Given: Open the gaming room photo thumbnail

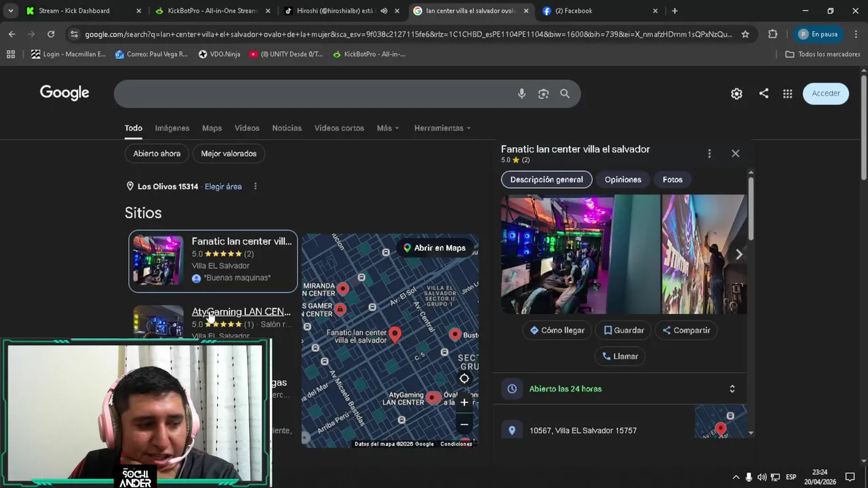Looking at the screenshot, I should (x=580, y=254).
